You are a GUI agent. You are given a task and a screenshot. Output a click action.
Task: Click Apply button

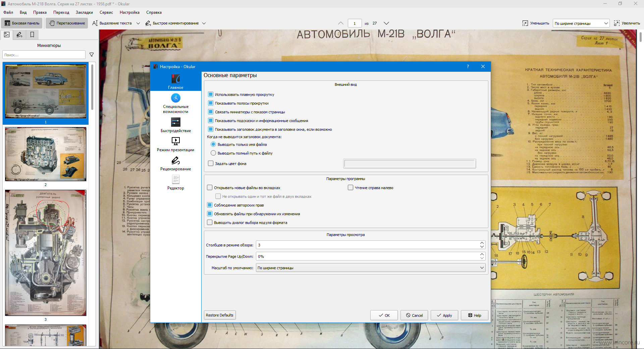pos(444,315)
